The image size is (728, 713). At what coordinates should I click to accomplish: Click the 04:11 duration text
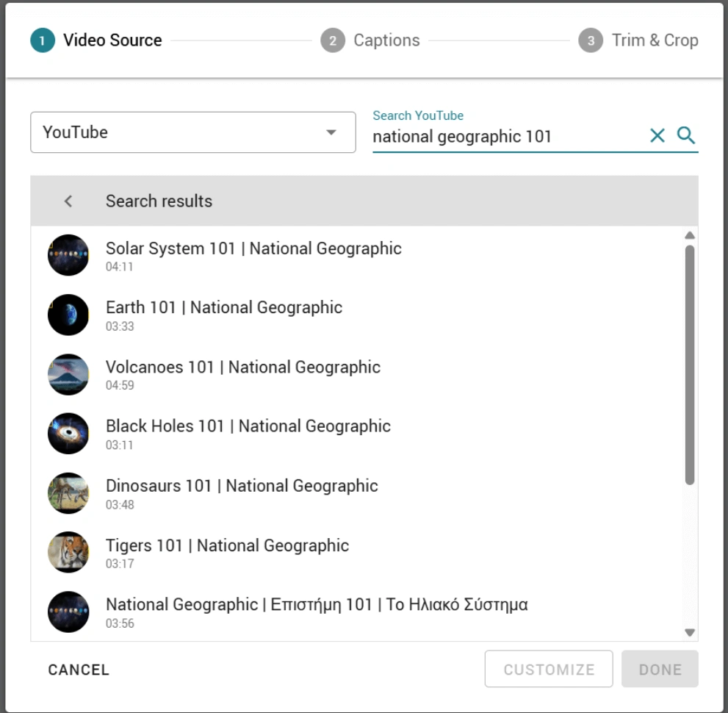119,267
